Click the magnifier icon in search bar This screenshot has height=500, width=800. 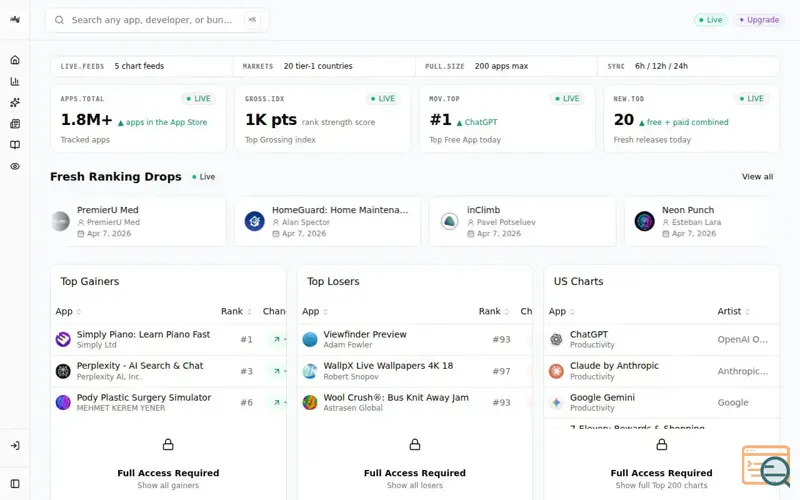point(60,20)
